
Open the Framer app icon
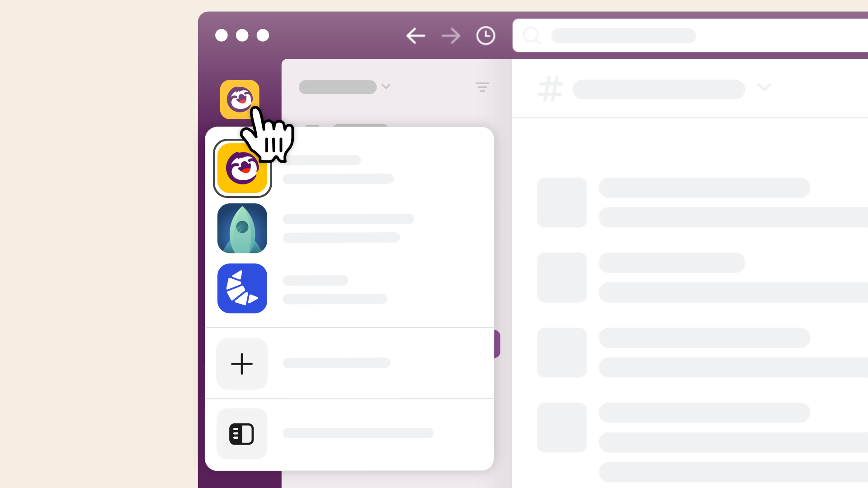click(x=241, y=288)
